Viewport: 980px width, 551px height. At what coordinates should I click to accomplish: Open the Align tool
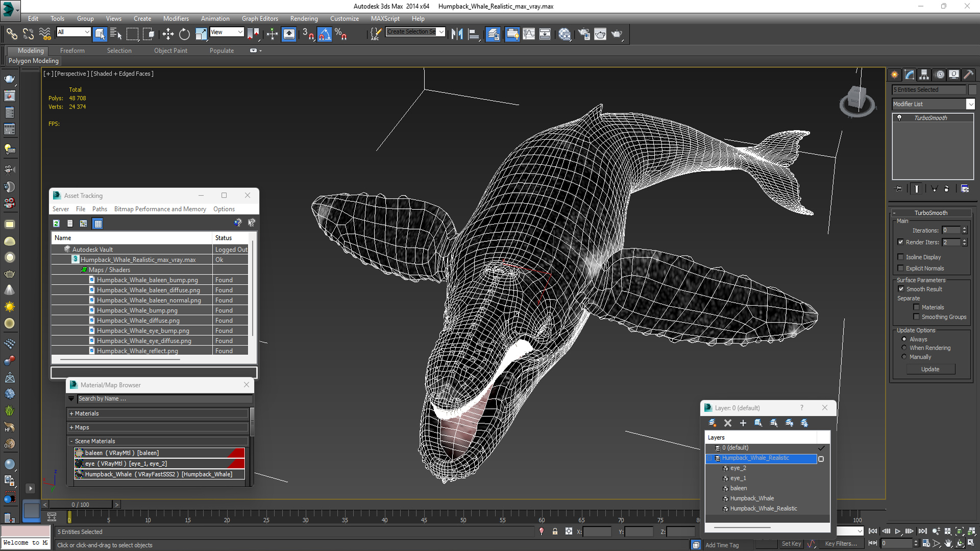click(474, 34)
